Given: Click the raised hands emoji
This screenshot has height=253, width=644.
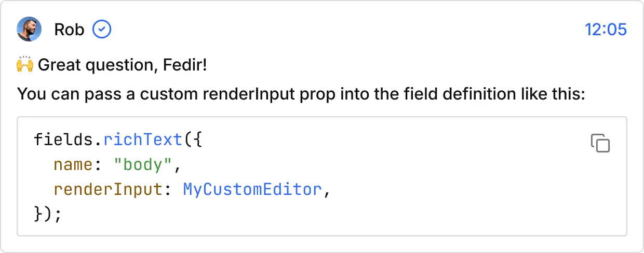Looking at the screenshot, I should [25, 65].
